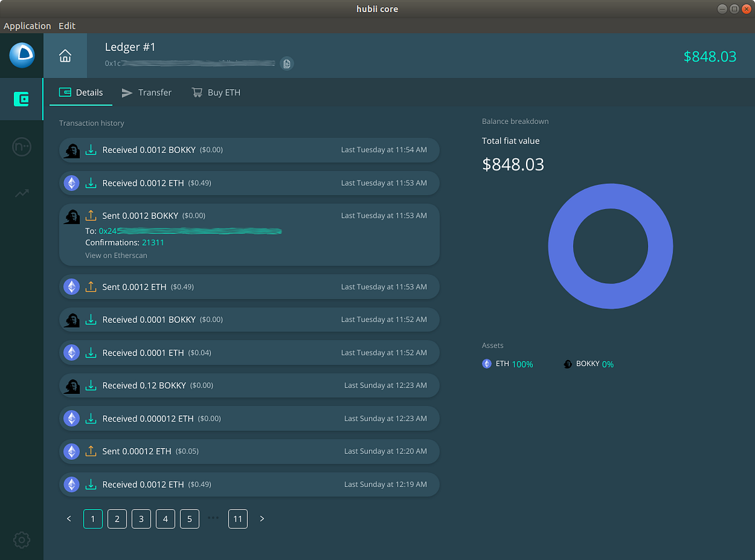Click the Confirmations value 21311
Screen dimensions: 755x560
(153, 242)
